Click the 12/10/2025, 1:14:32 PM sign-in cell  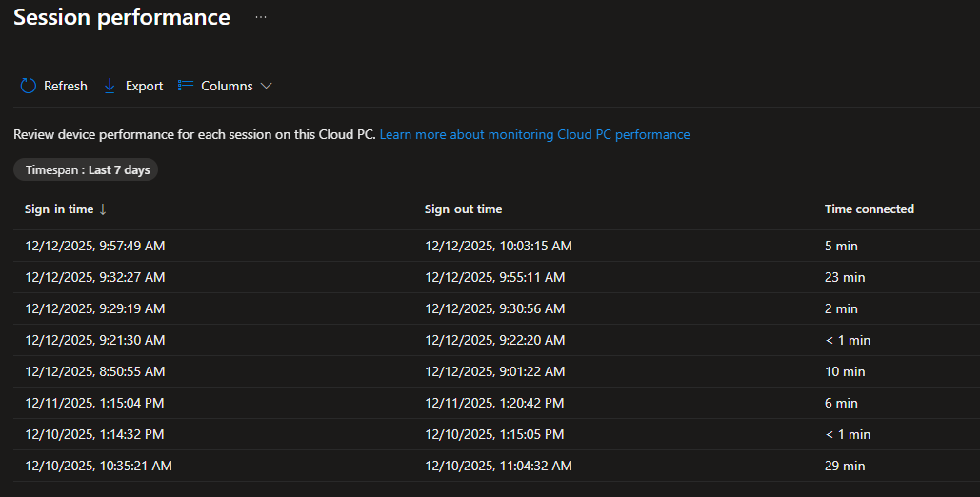tap(94, 434)
